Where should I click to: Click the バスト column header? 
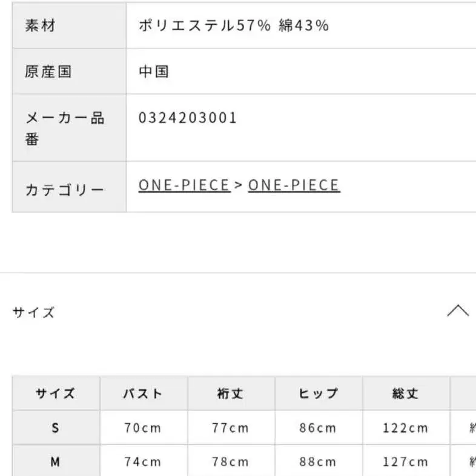click(x=143, y=394)
